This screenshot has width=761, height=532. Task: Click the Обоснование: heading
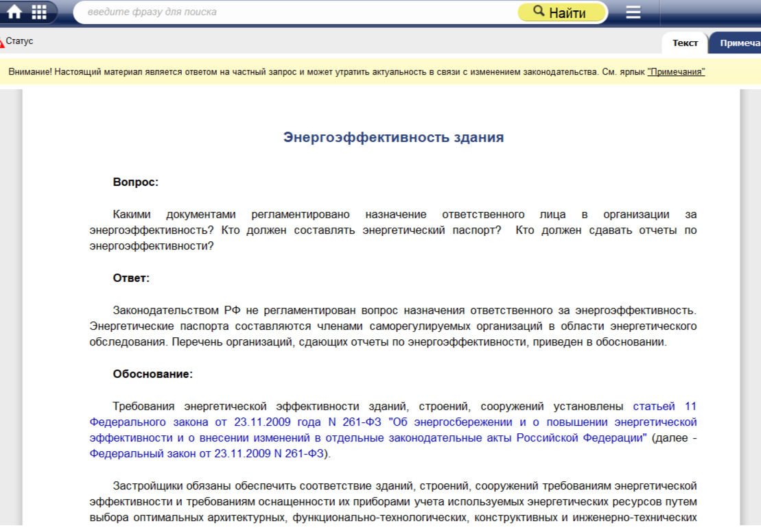153,374
